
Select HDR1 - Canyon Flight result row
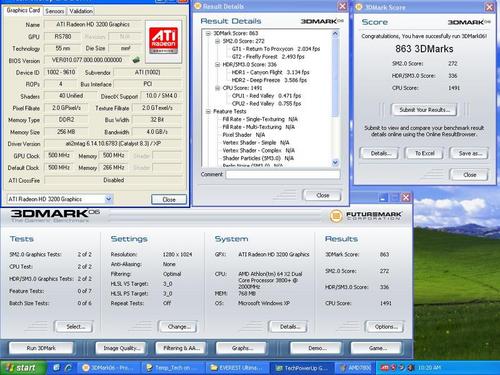271,72
